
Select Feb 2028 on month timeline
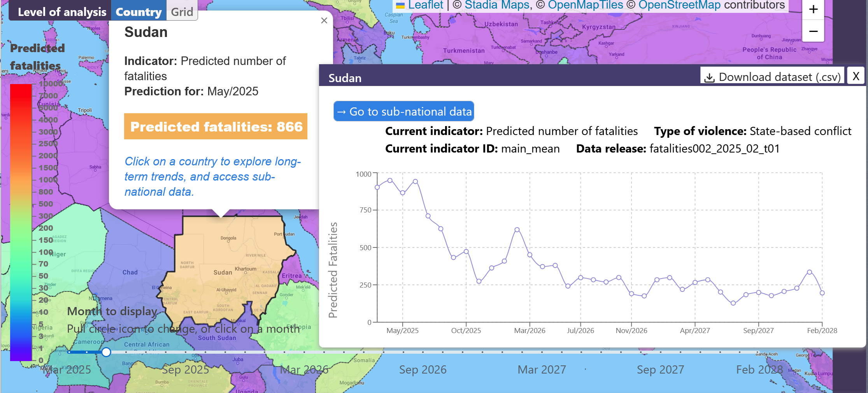759,369
